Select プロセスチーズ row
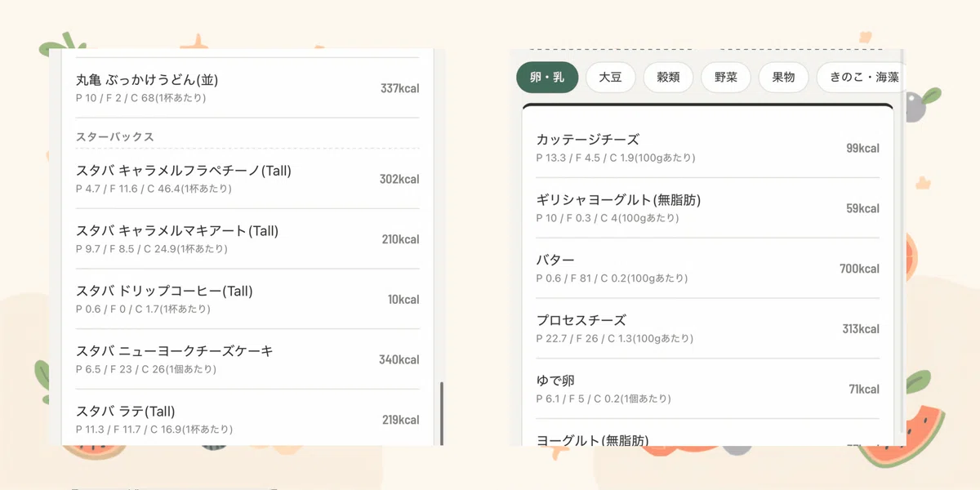Image resolution: width=980 pixels, height=490 pixels. [x=708, y=329]
